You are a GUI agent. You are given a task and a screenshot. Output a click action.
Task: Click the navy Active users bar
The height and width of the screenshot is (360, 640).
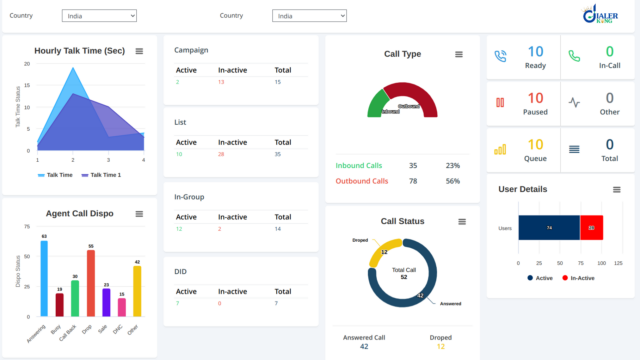click(549, 228)
